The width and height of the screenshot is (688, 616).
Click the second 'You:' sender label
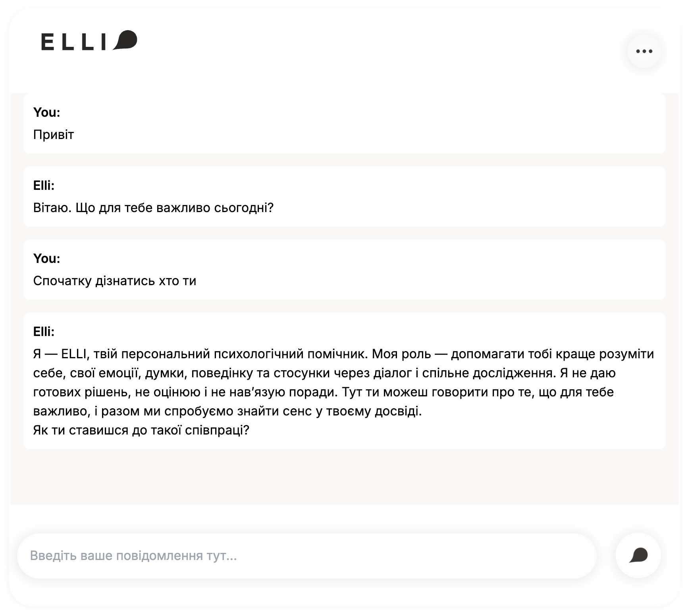pos(46,259)
